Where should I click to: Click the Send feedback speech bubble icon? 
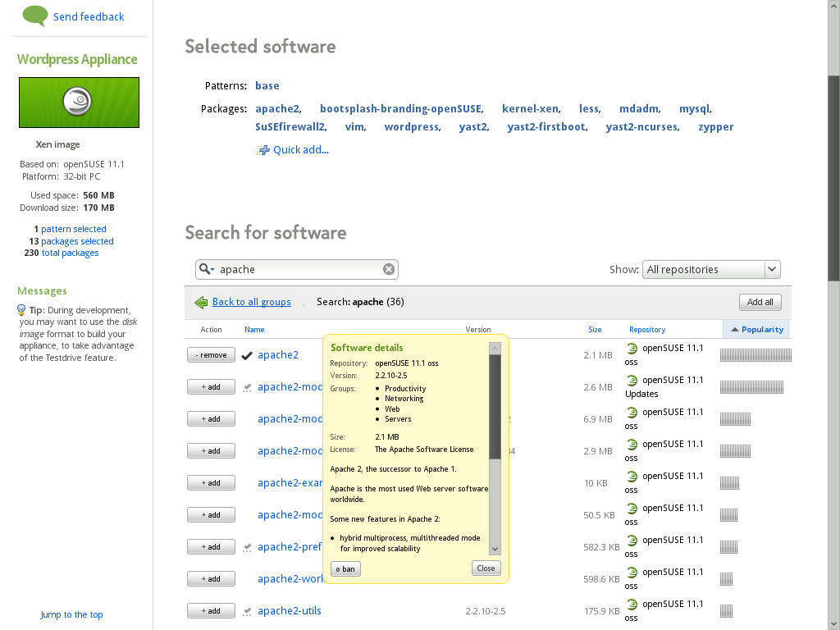(34, 16)
